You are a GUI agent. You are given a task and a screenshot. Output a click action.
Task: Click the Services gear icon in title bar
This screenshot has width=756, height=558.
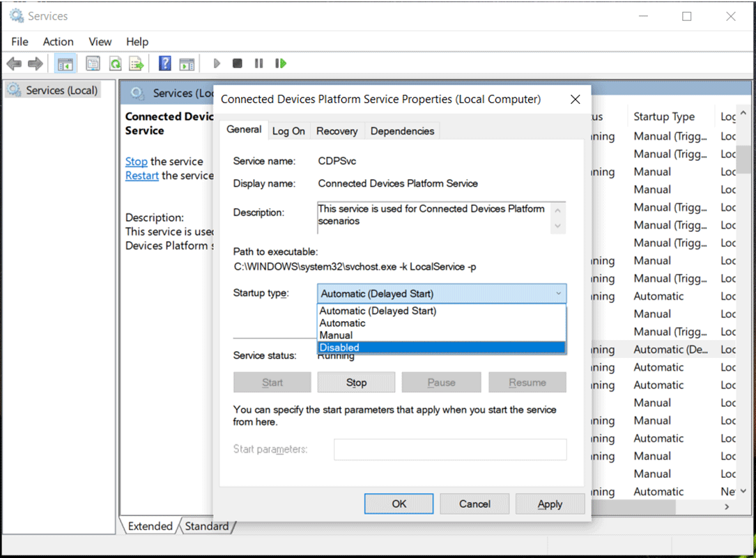pos(17,16)
